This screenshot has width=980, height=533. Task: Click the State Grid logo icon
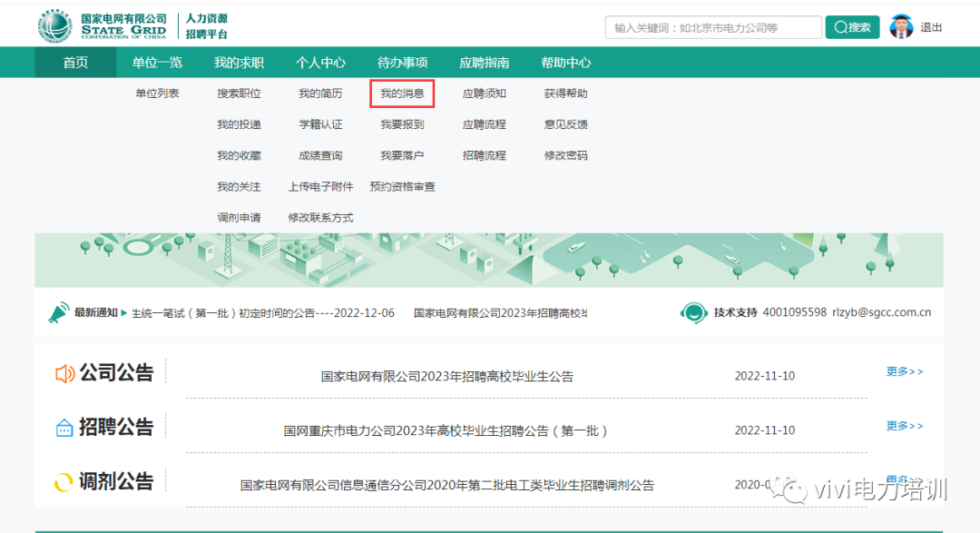54,26
